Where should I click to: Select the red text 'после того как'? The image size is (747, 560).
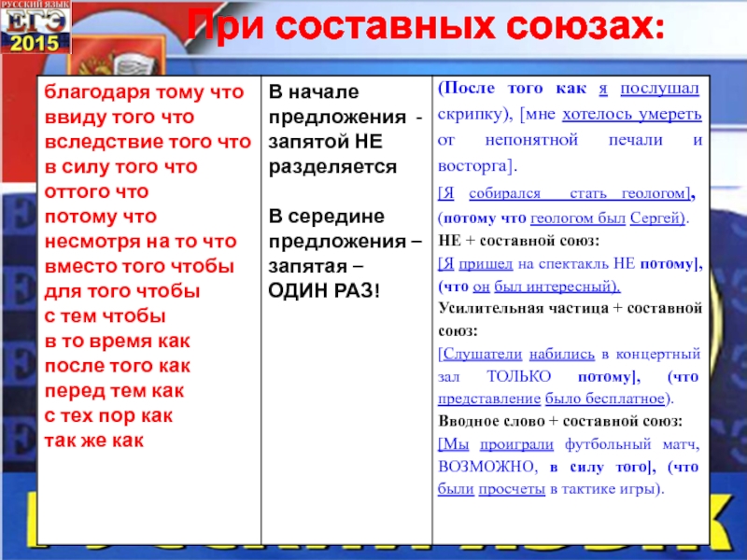(118, 366)
